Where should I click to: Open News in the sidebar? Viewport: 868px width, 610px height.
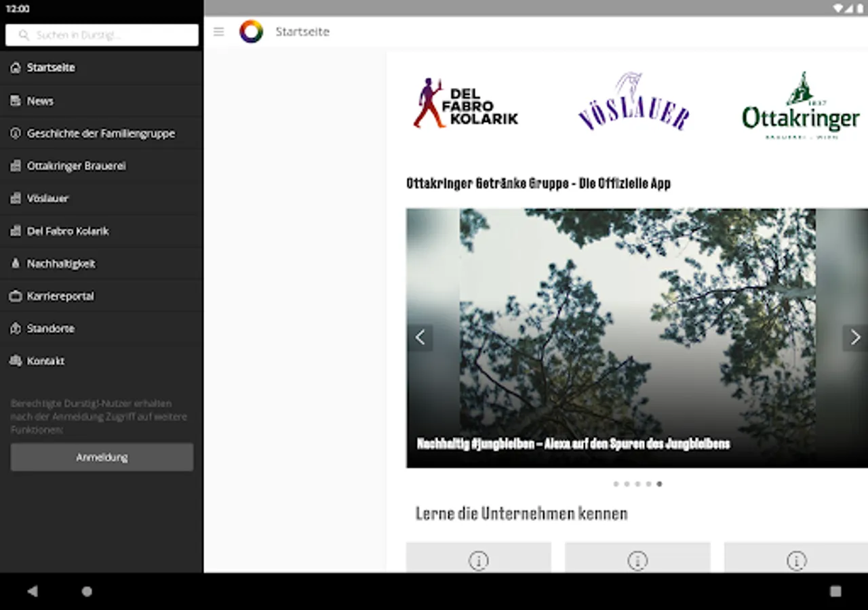[102, 100]
